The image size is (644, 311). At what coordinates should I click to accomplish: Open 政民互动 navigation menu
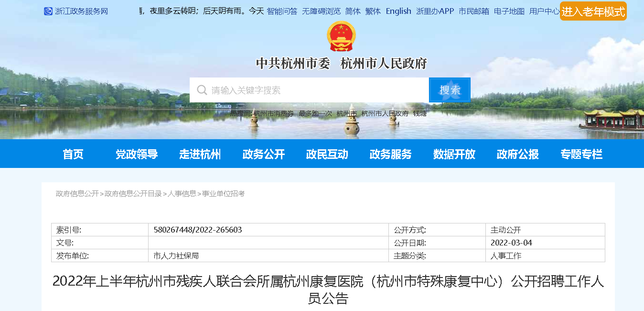(327, 154)
